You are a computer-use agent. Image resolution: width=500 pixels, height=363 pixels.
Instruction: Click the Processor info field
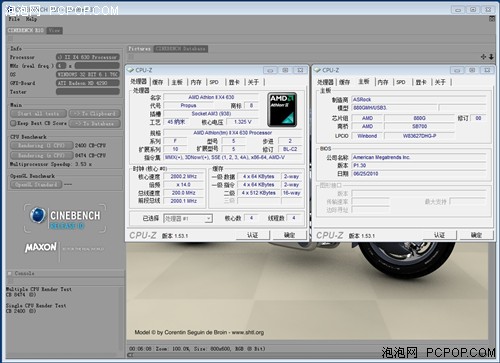[88, 57]
